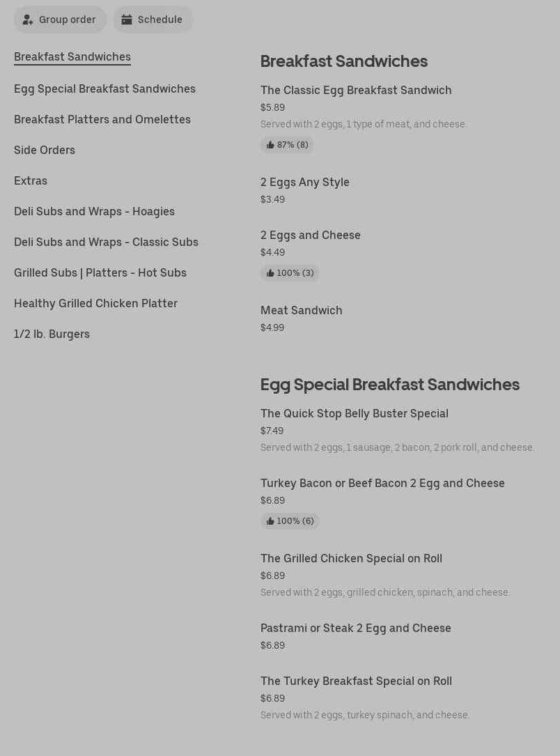Jump to Egg Special Breakfast Sandwiches category
Screen dimensions: 560x756
click(104, 88)
